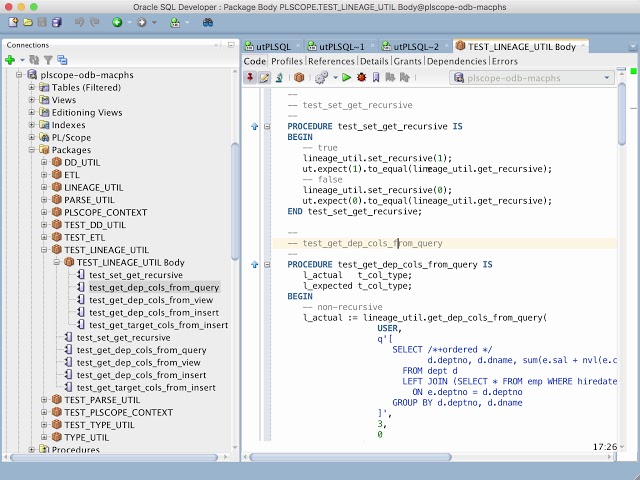The width and height of the screenshot is (640, 480).
Task: Click the binoculars Find DB Object icon
Action: point(208,22)
